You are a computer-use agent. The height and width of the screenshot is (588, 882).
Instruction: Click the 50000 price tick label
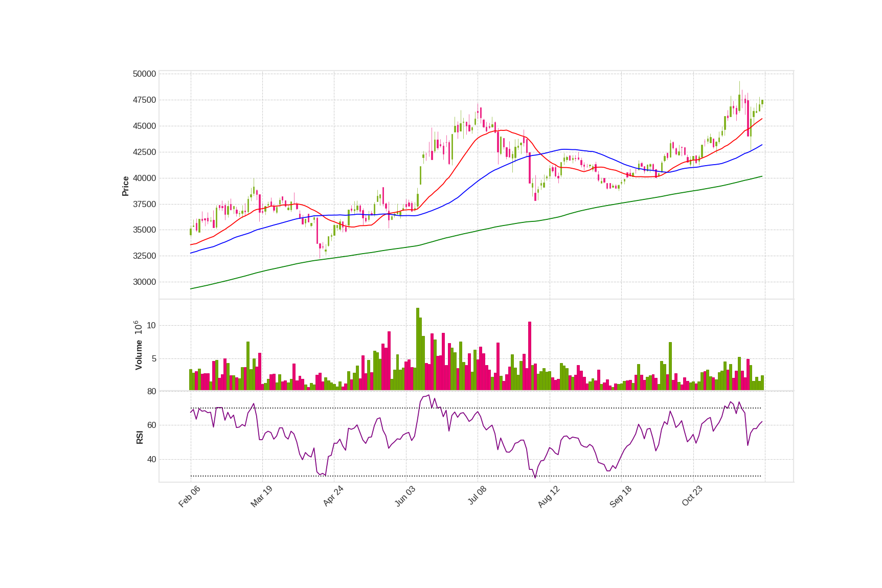click(144, 74)
